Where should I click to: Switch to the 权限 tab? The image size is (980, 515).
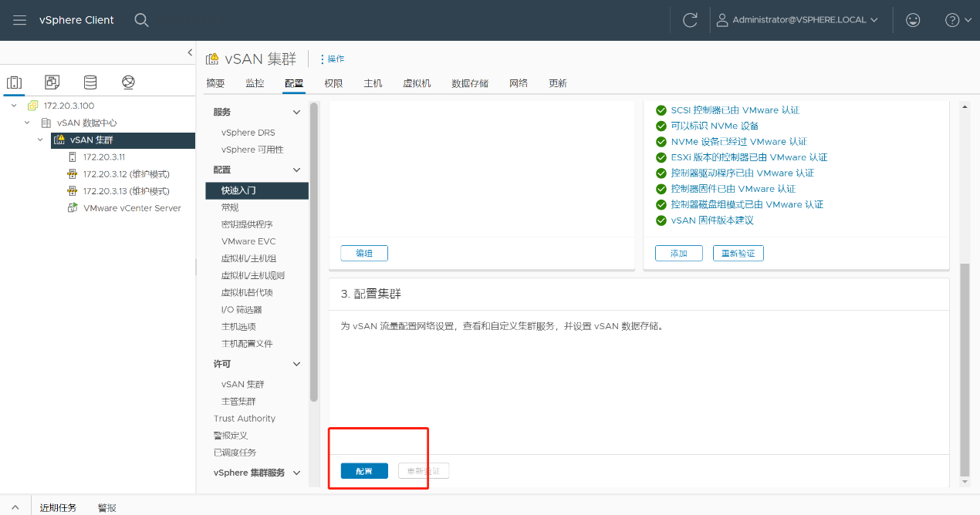click(x=333, y=83)
